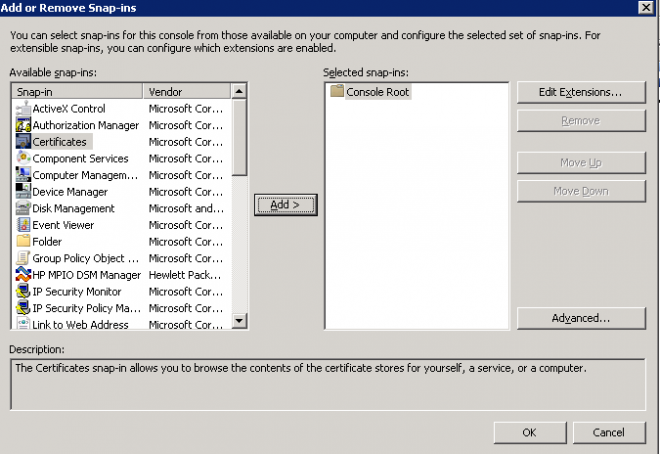
Task: Click the Event Viewer icon
Action: pos(23,225)
